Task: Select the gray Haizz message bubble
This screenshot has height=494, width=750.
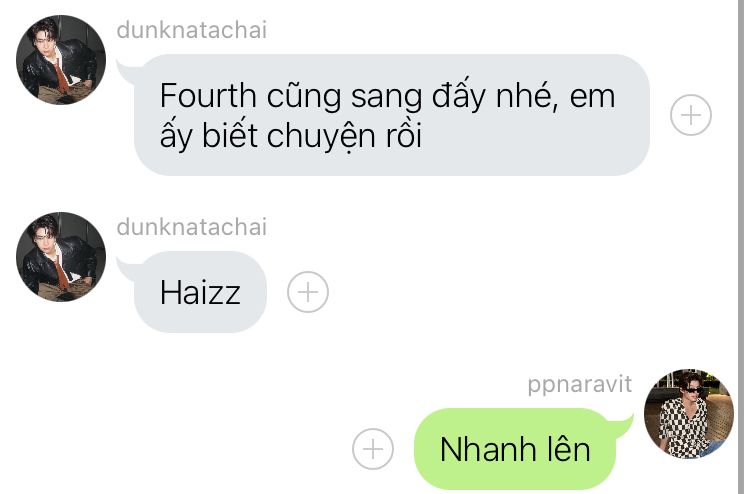Action: 200,292
